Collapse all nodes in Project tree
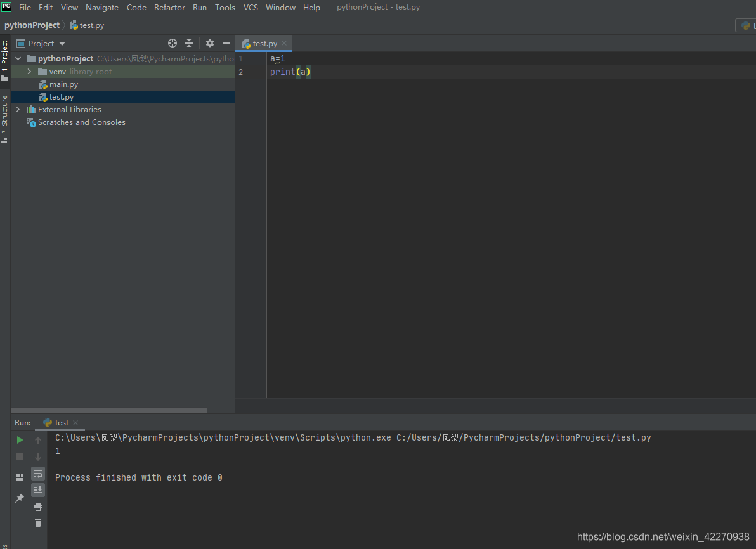This screenshot has width=756, height=549. [x=189, y=43]
